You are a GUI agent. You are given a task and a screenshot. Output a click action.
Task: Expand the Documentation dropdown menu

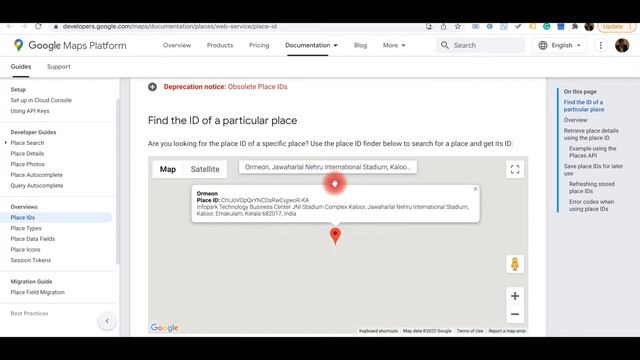pos(311,45)
